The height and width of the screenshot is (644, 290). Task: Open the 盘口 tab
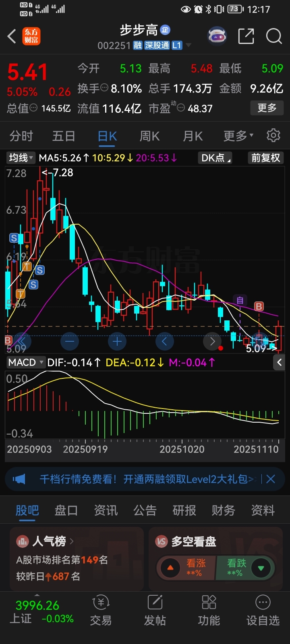tap(66, 510)
